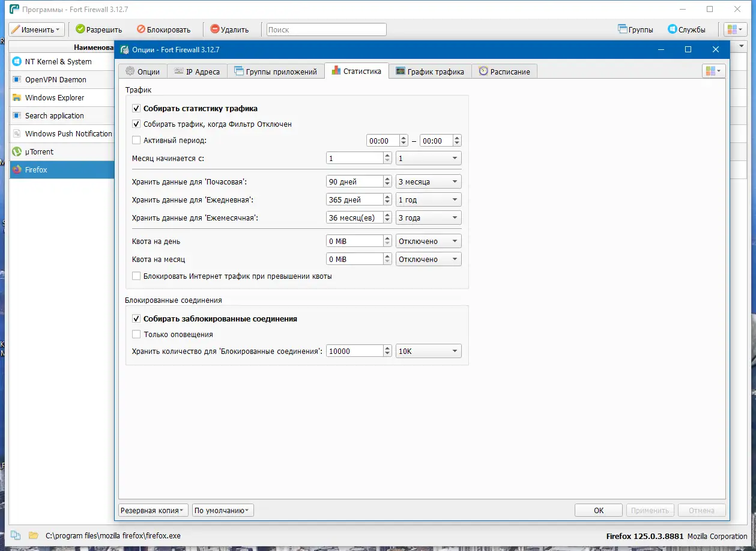Click the µTorrent app icon
Screen dimensions: 756x551
pos(17,151)
